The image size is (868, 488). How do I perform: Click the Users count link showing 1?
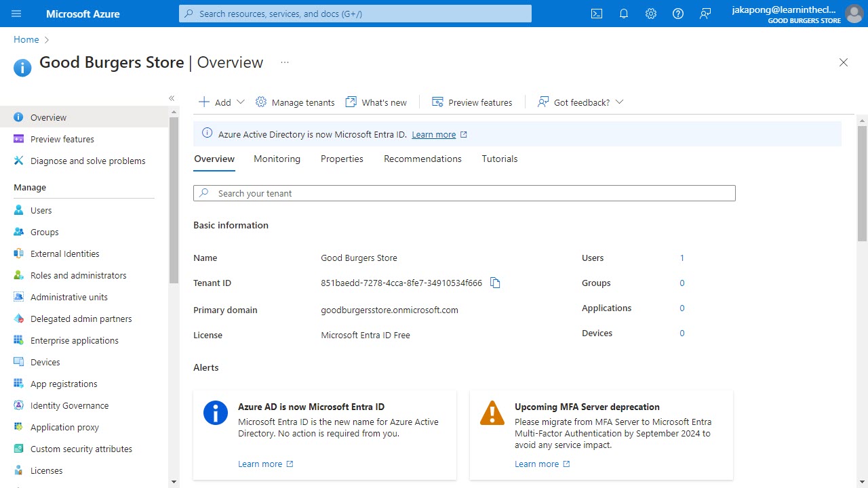click(x=682, y=258)
